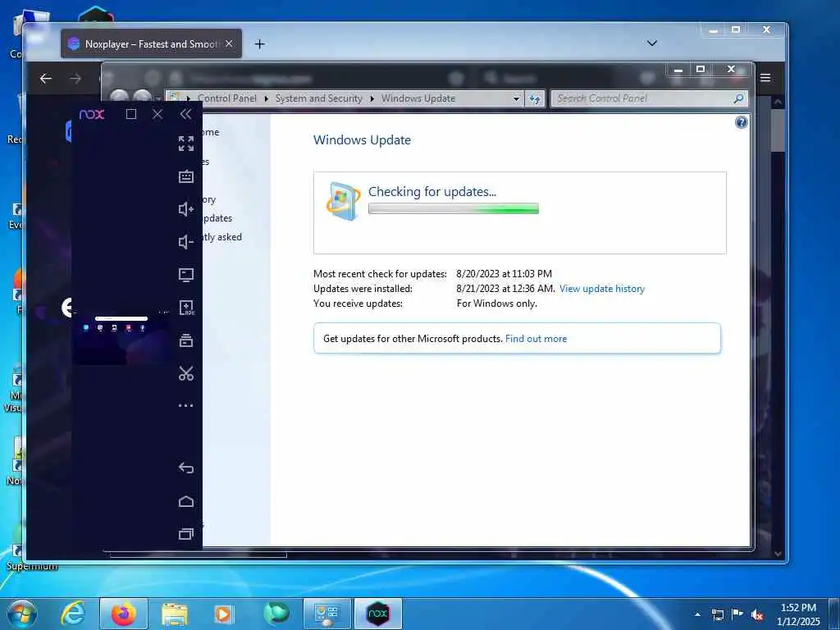Screen dimensions: 840x630
Task: Click the Nox recent apps icon
Action: [186, 534]
